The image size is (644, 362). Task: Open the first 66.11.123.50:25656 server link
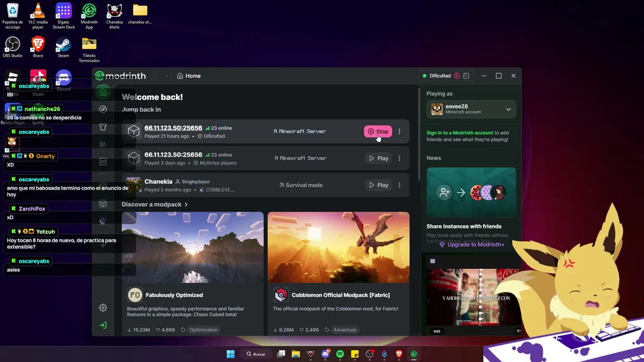(x=173, y=128)
